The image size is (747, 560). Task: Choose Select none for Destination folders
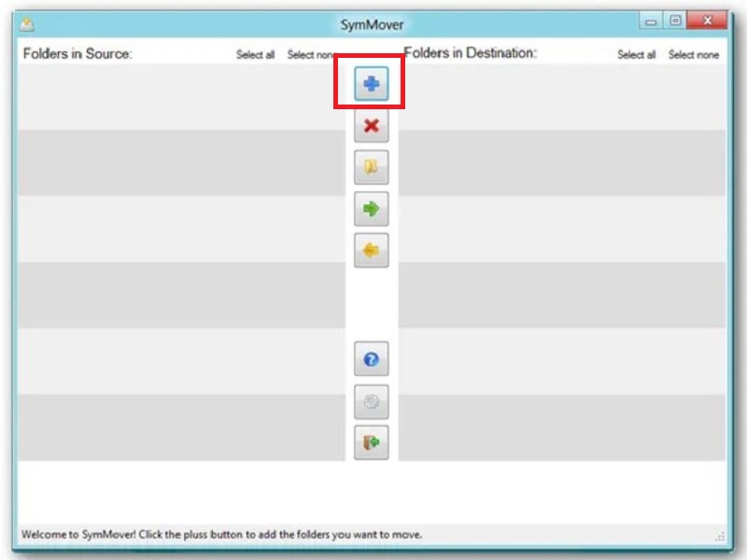(x=693, y=55)
